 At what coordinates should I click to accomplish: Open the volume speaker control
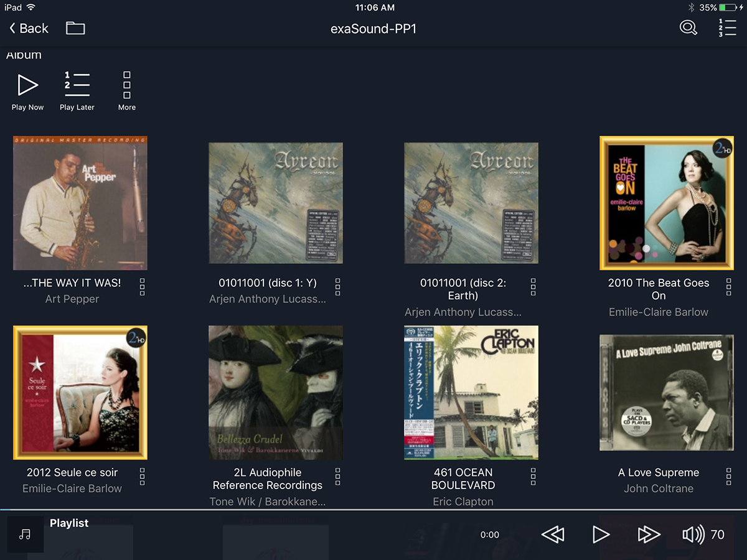coord(693,534)
